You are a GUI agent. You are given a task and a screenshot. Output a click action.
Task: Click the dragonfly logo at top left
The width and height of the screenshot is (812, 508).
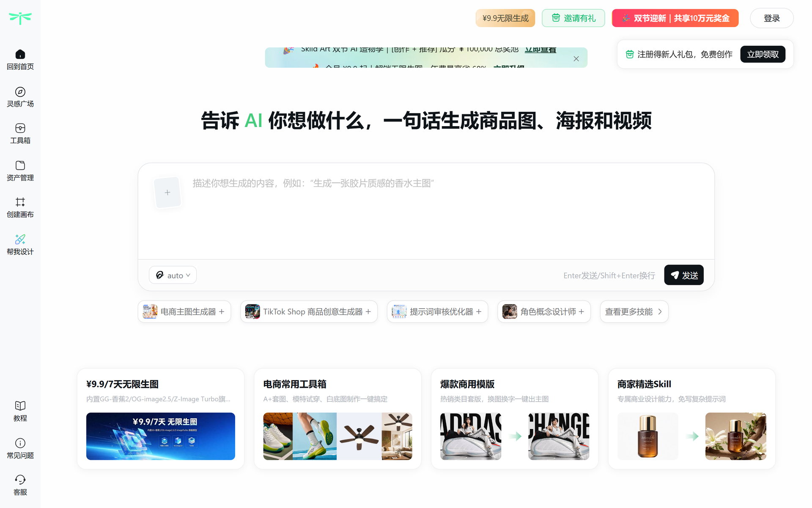[x=20, y=18]
